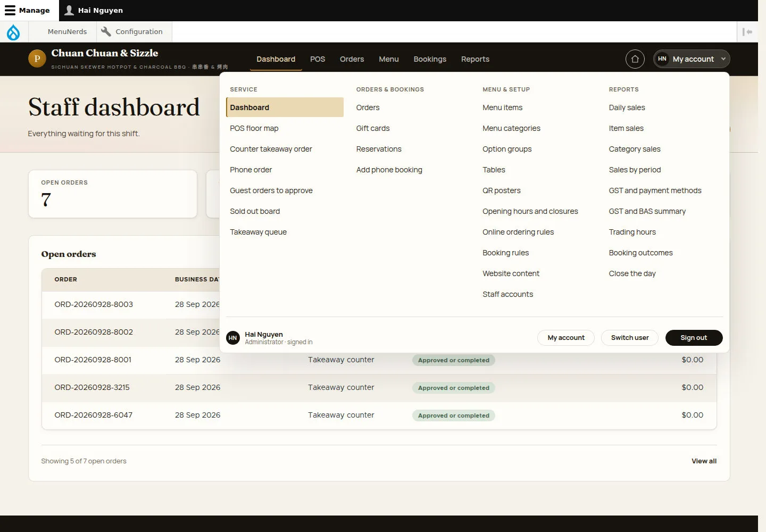Click order ORD-20260928-6047
The width and height of the screenshot is (766, 532).
pos(94,415)
